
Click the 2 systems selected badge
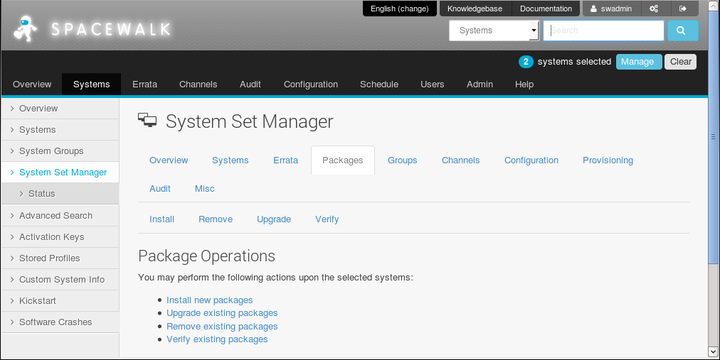526,62
